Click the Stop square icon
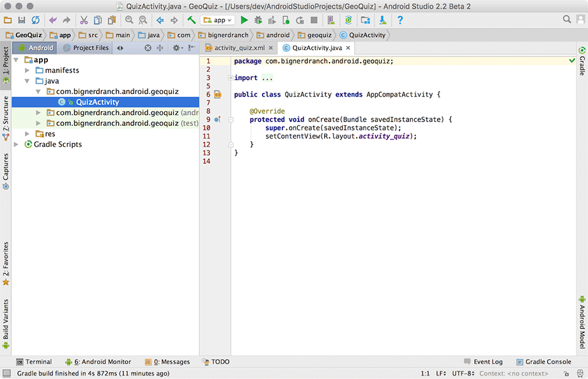The width and height of the screenshot is (588, 379). point(314,20)
